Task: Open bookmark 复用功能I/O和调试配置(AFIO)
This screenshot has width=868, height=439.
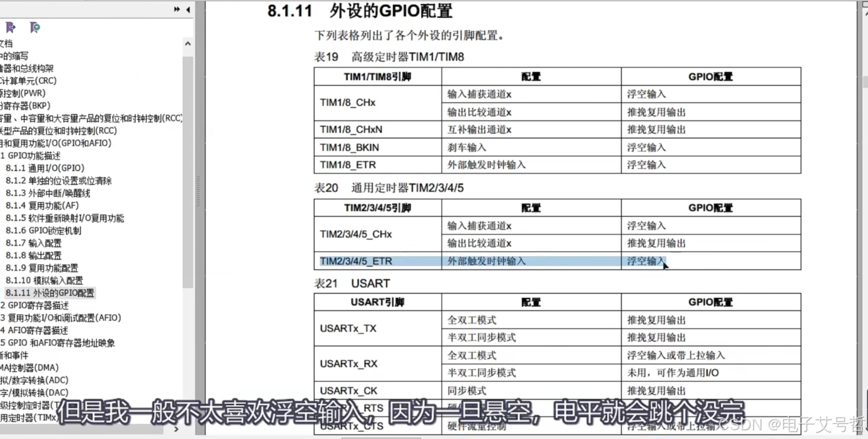Action: (60, 318)
